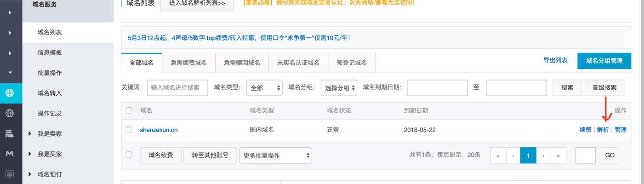Click the 导出列表 link

(x=555, y=60)
